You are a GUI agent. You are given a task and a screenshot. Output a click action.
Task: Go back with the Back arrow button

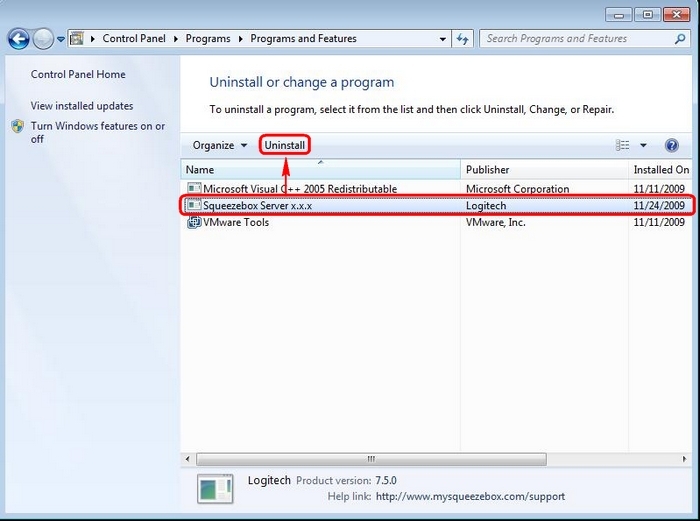pos(18,39)
